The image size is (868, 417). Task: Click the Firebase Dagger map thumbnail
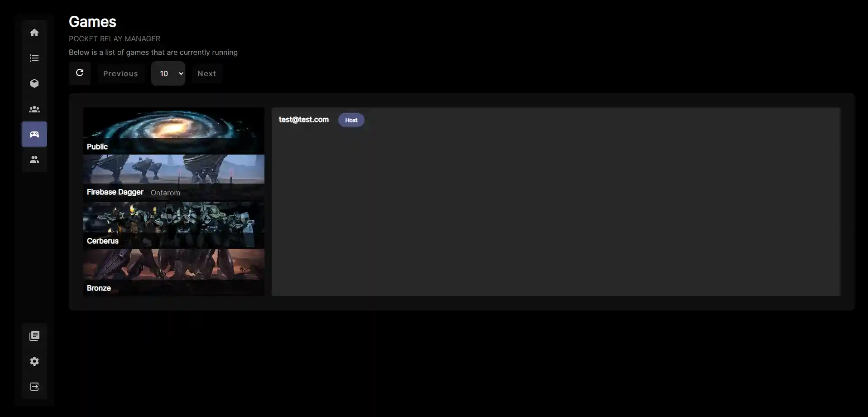(x=174, y=177)
